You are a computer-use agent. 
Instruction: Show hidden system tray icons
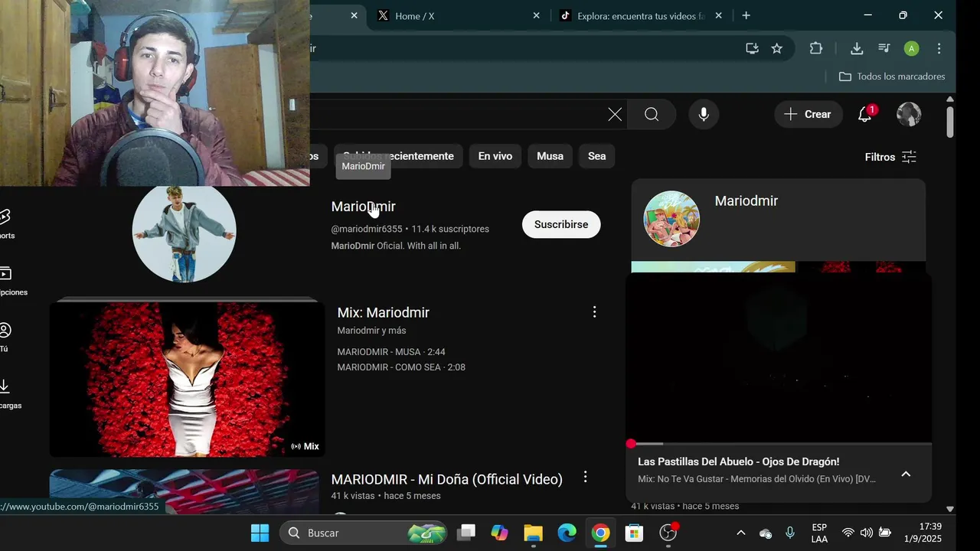[x=740, y=533]
